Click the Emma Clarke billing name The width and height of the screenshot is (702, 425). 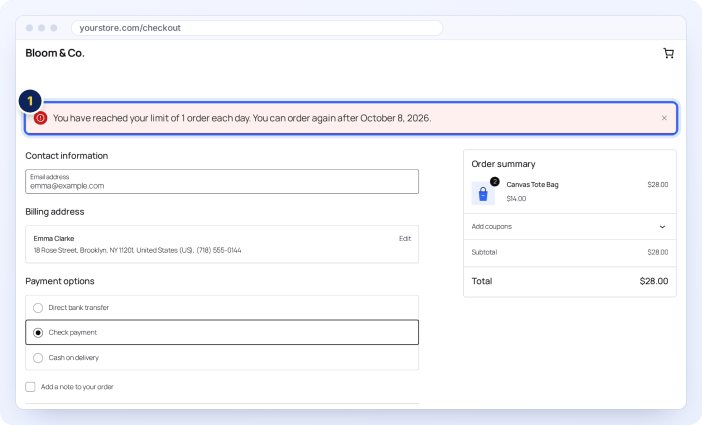coord(54,239)
